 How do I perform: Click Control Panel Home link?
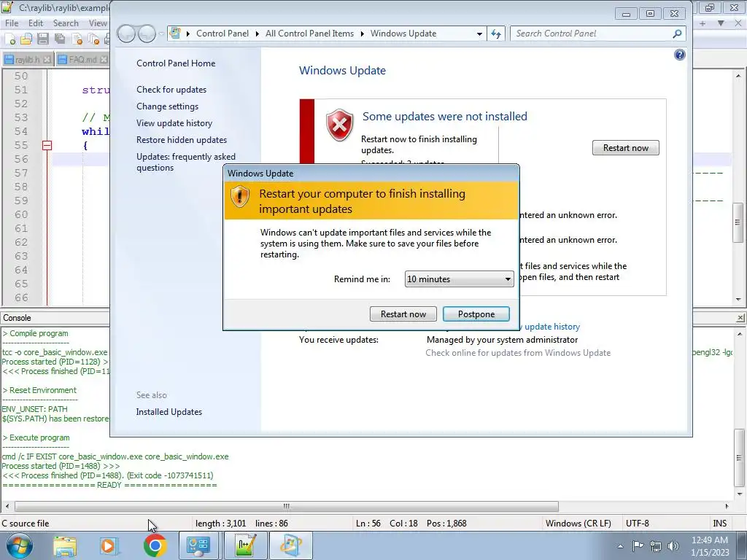click(176, 63)
